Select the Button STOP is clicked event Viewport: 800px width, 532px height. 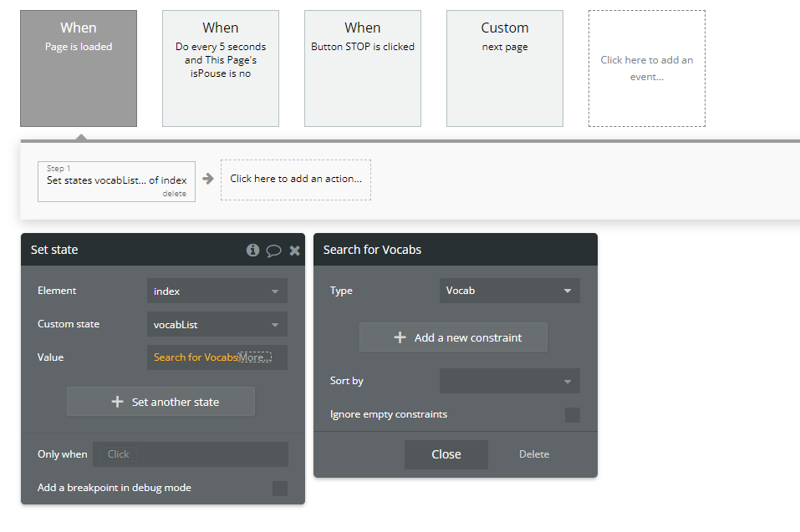click(x=363, y=68)
